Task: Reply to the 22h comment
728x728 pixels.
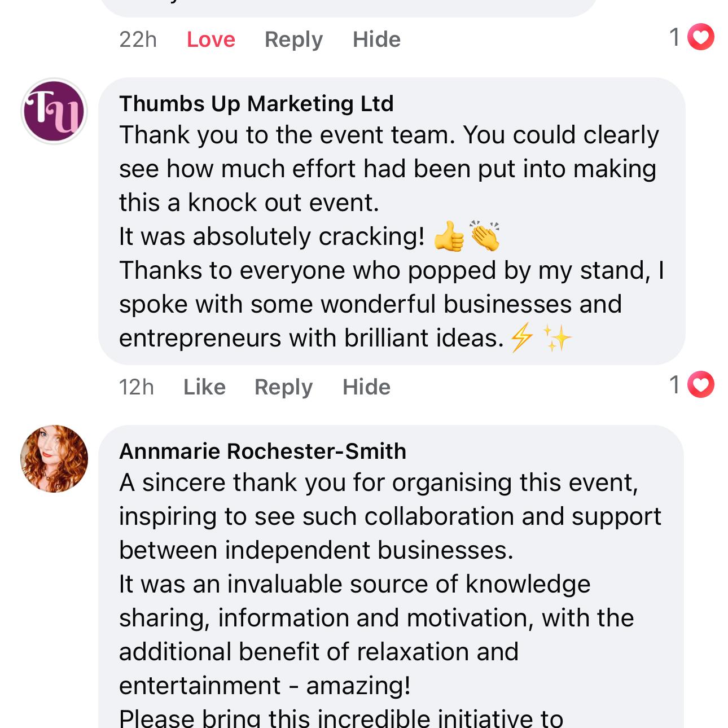Action: click(293, 40)
